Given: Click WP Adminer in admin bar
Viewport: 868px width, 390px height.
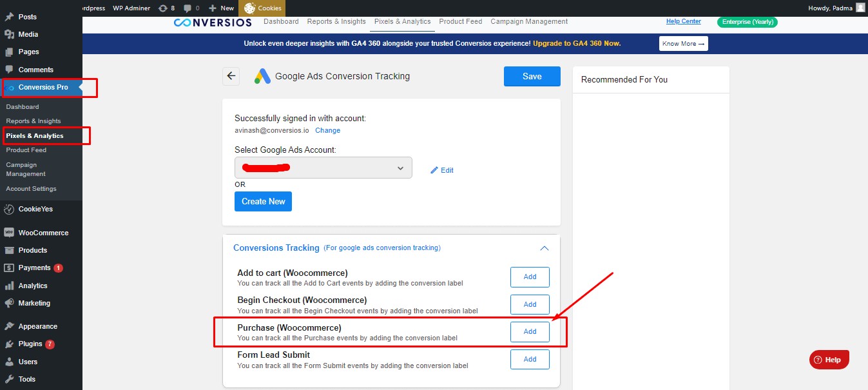Looking at the screenshot, I should (131, 8).
